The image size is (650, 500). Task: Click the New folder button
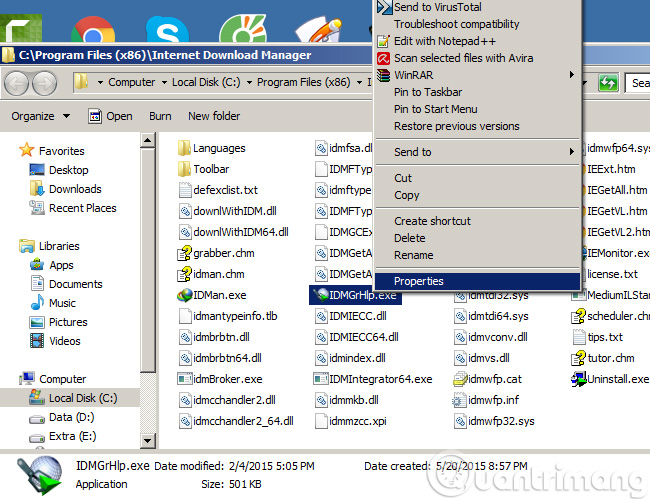pos(214,116)
